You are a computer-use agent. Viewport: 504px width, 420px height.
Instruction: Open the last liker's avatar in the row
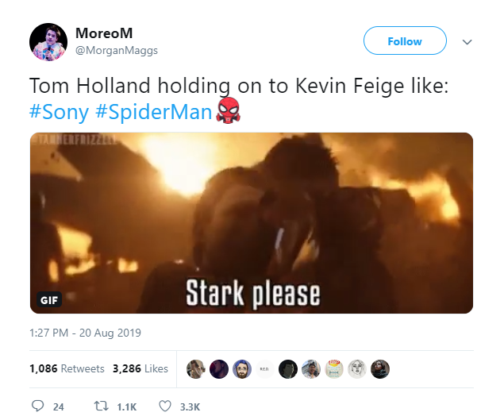(x=381, y=369)
